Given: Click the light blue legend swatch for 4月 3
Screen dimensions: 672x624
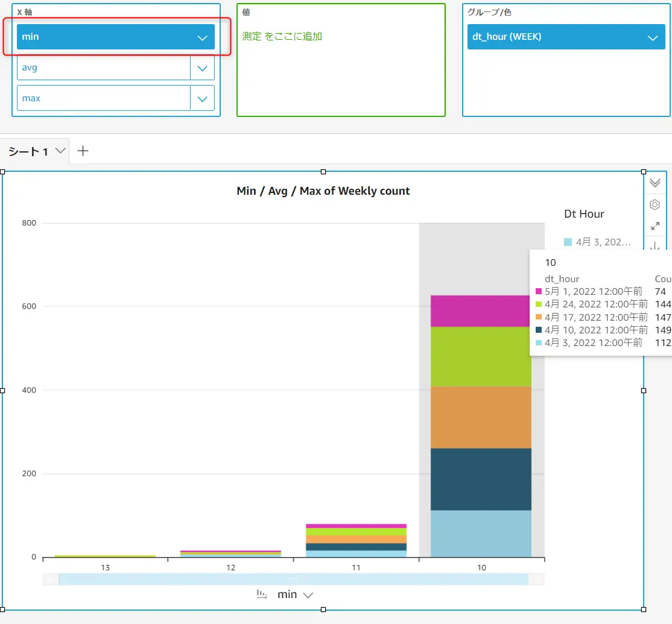Looking at the screenshot, I should point(568,242).
